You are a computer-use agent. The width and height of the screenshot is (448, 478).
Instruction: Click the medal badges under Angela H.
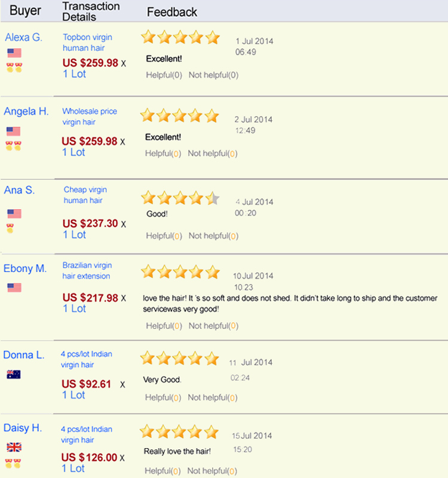tap(13, 146)
